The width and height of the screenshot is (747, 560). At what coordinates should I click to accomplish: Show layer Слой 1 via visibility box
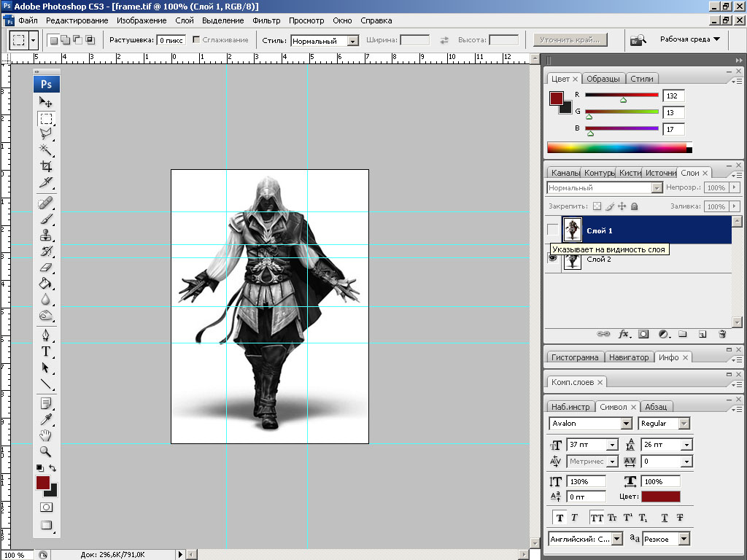pos(553,230)
